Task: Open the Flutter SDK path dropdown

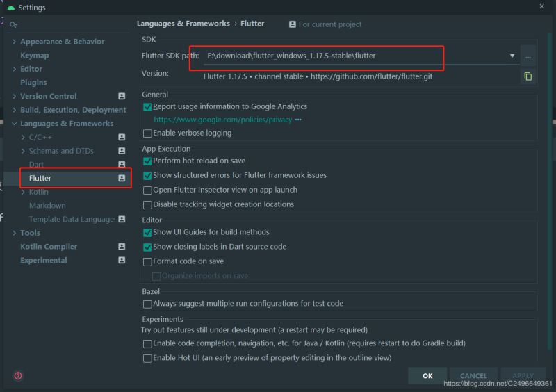Action: coord(512,56)
